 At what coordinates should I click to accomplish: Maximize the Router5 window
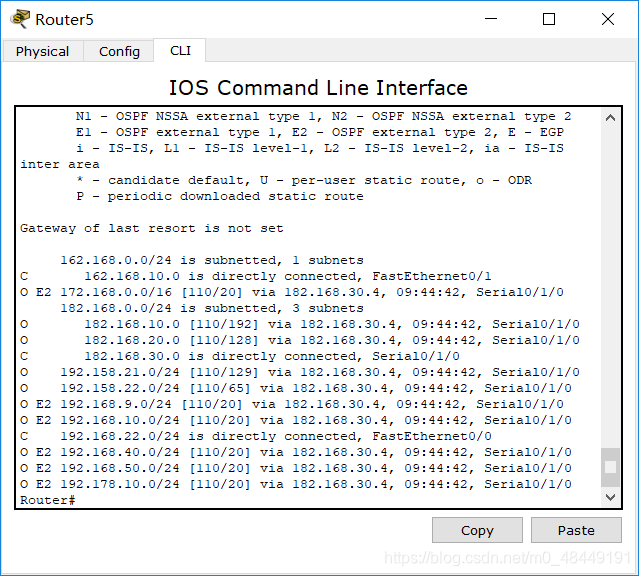[549, 19]
